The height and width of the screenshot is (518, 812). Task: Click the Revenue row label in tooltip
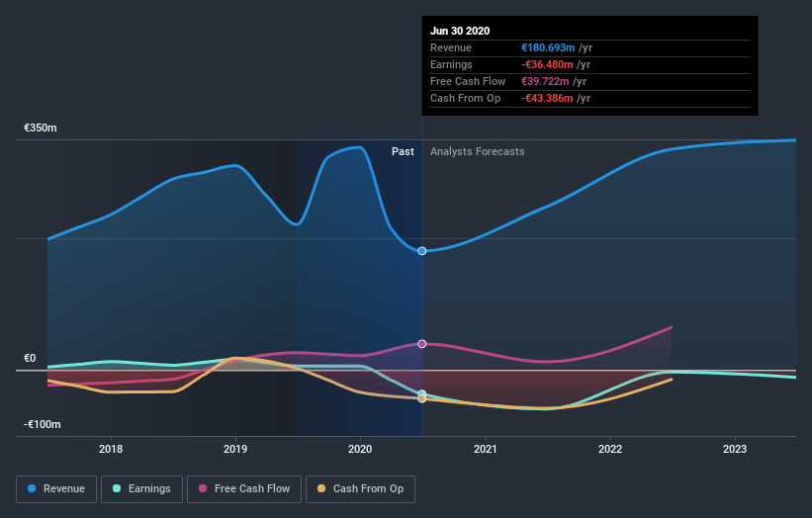click(451, 47)
